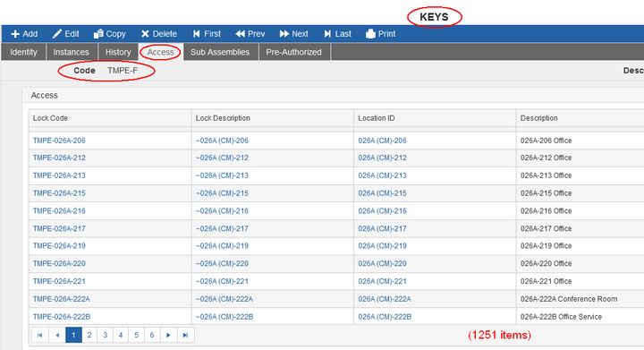The width and height of the screenshot is (644, 350).
Task: Open lock code TMPE-026A-219
Action: (59, 245)
